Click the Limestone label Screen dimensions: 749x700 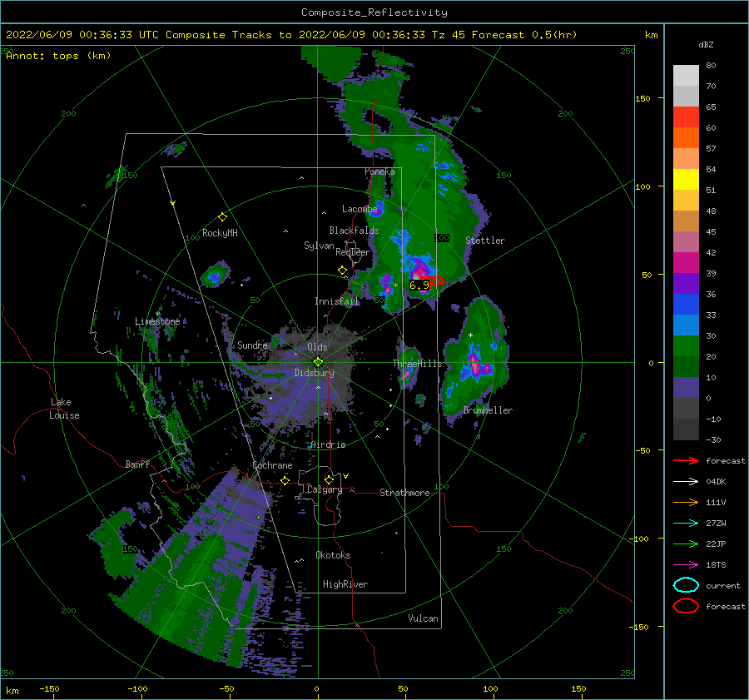(157, 321)
